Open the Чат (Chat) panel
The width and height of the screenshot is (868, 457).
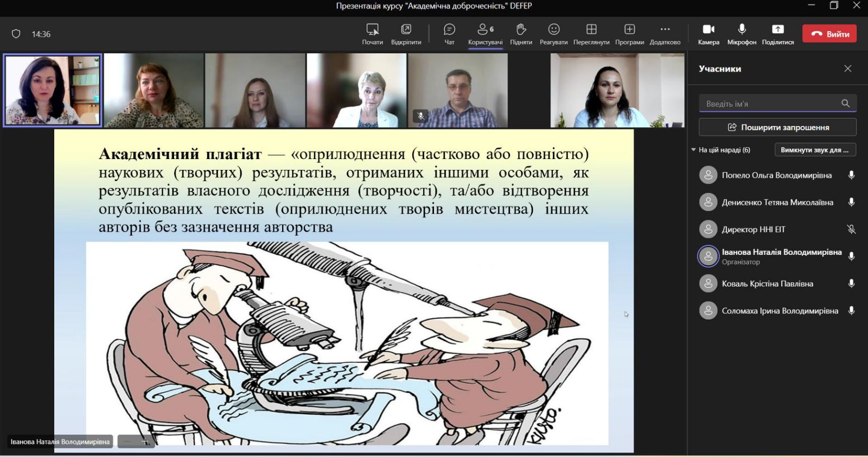pos(449,34)
